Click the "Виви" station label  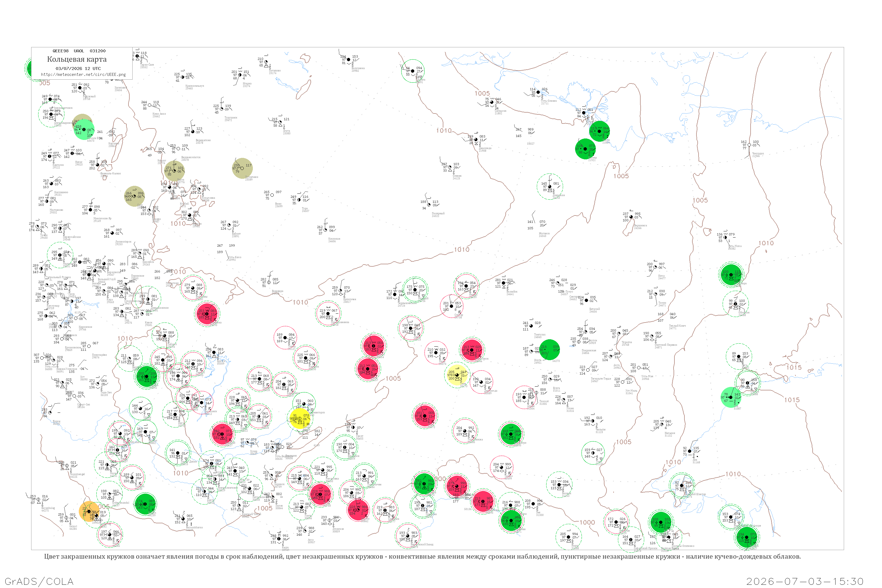[x=278, y=204]
